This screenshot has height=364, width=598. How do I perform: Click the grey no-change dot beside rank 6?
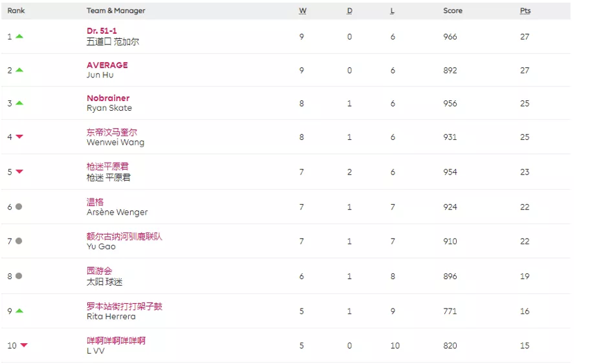pos(19,207)
